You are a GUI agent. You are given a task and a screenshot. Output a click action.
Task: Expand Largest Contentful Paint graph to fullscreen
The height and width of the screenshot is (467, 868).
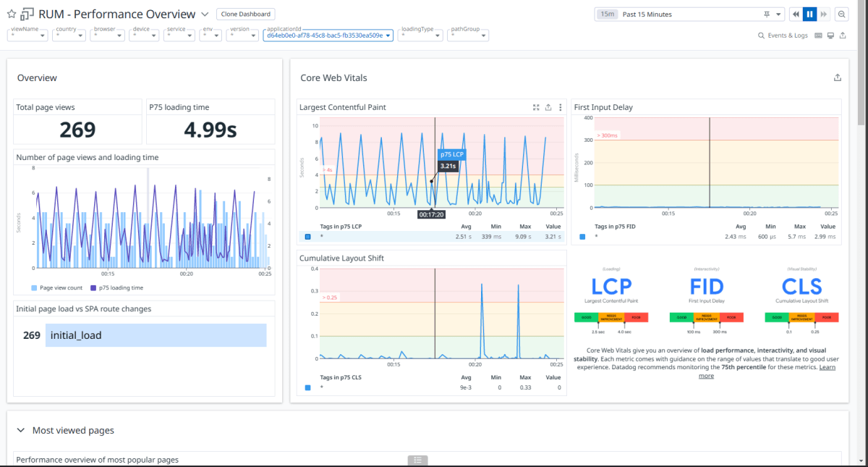(536, 107)
